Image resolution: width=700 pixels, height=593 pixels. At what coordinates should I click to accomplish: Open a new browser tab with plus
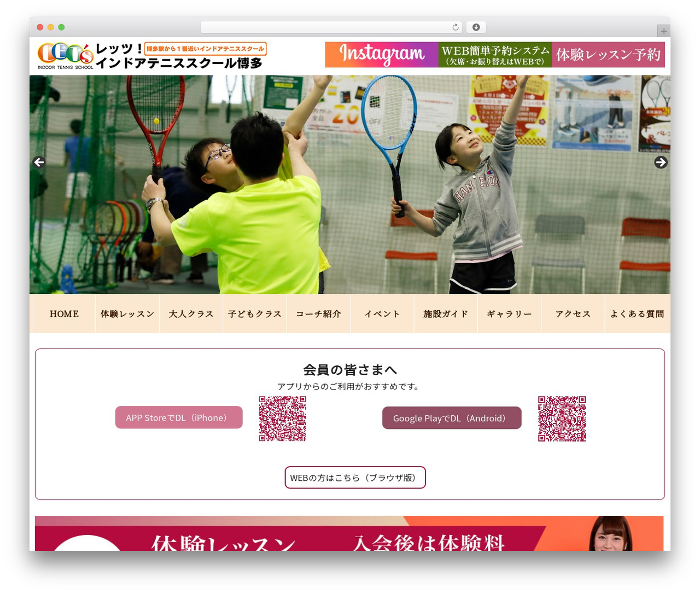663,31
